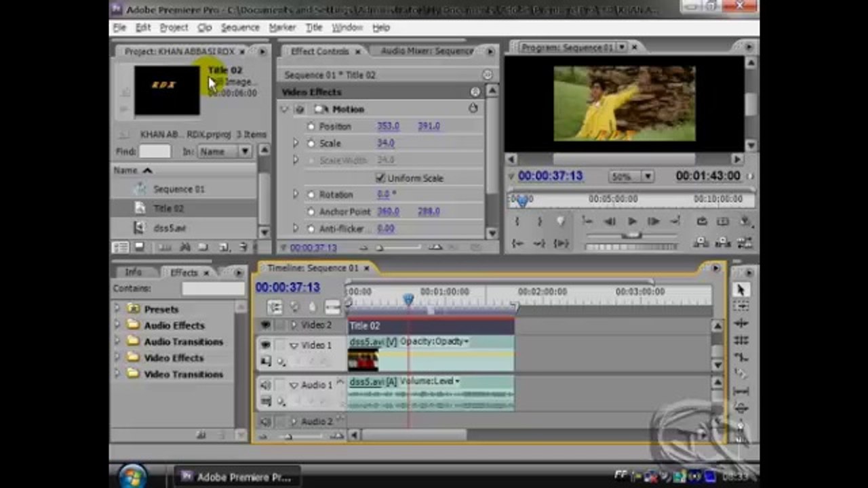Open the Windows Start menu

[x=133, y=476]
